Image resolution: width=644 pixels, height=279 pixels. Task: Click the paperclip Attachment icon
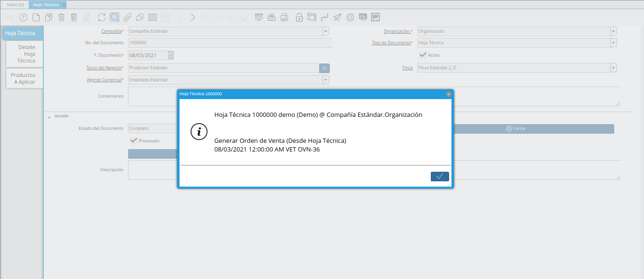click(x=127, y=17)
